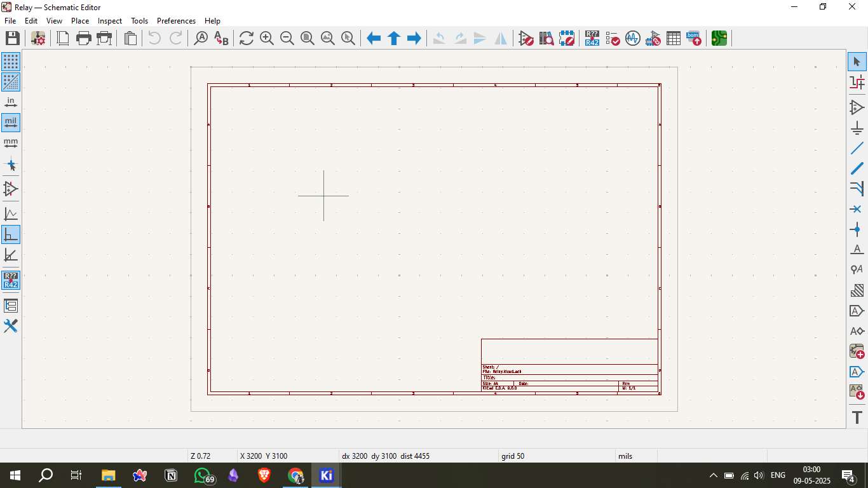Screen dimensions: 868x488
Task: Switch units to inches
Action: point(11,102)
